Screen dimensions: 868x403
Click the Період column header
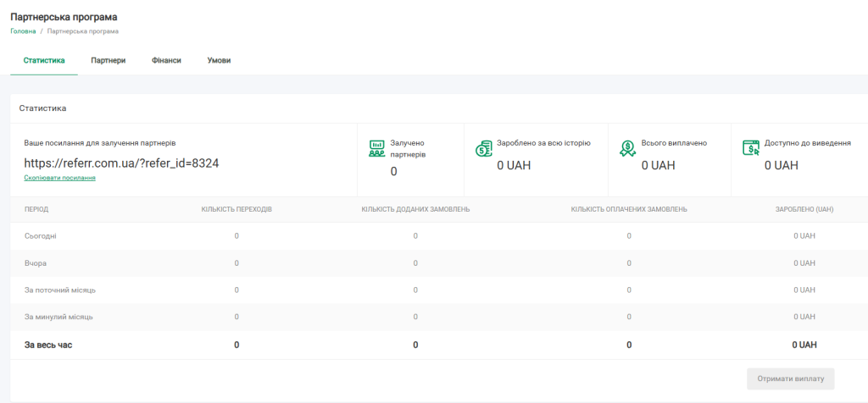coord(36,209)
